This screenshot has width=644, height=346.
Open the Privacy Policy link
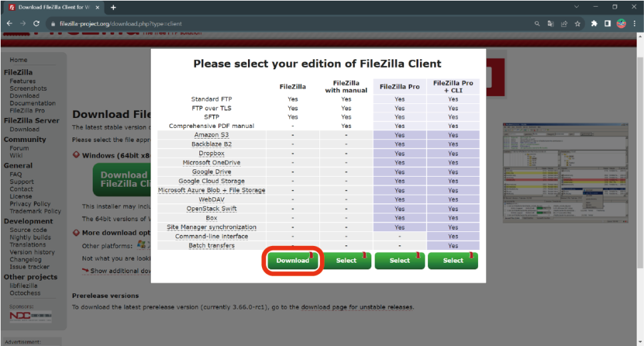pos(30,204)
